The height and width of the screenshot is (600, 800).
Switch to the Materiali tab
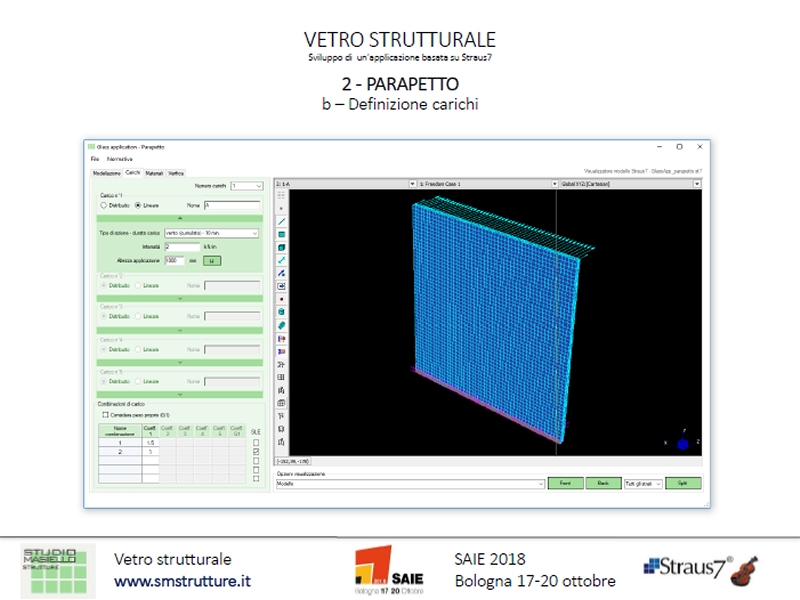154,173
